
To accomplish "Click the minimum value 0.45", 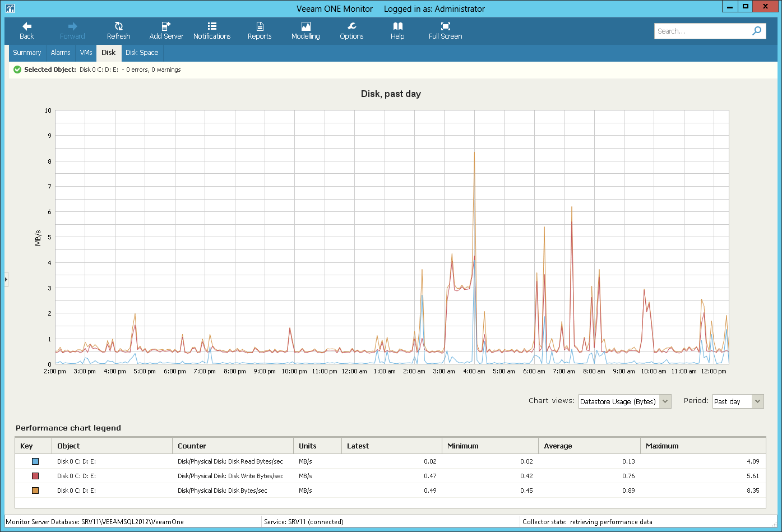I will point(526,491).
